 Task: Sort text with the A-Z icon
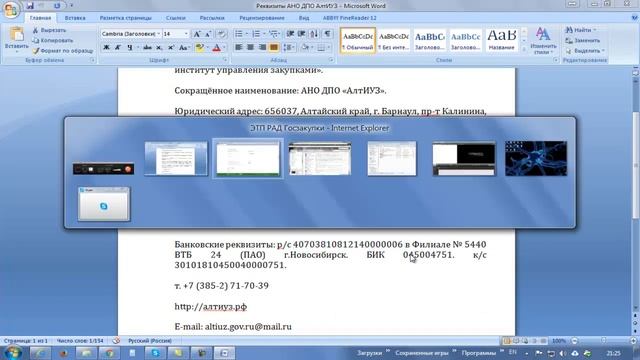pos(314,34)
